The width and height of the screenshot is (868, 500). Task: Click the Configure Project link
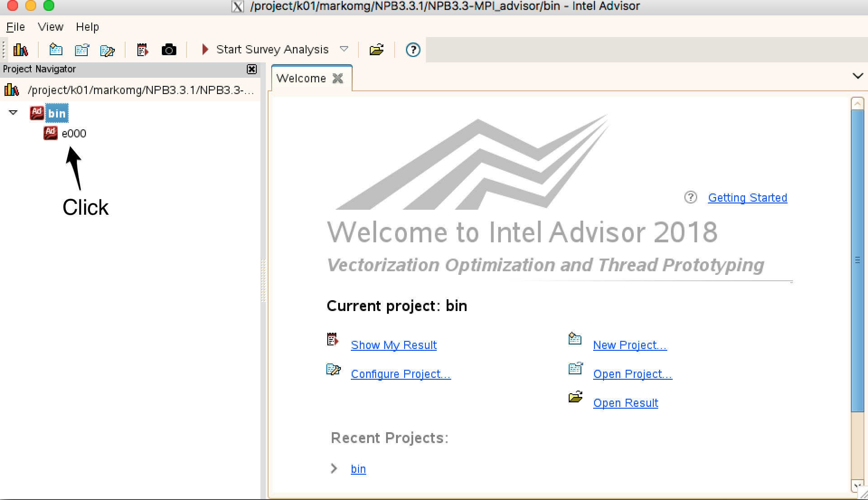(x=401, y=374)
